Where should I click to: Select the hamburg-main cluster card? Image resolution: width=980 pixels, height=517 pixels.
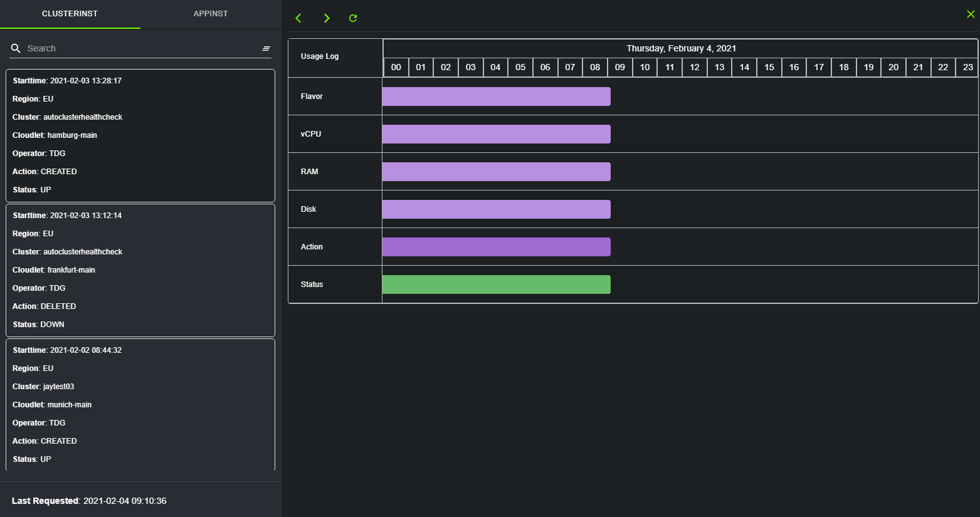tap(140, 135)
